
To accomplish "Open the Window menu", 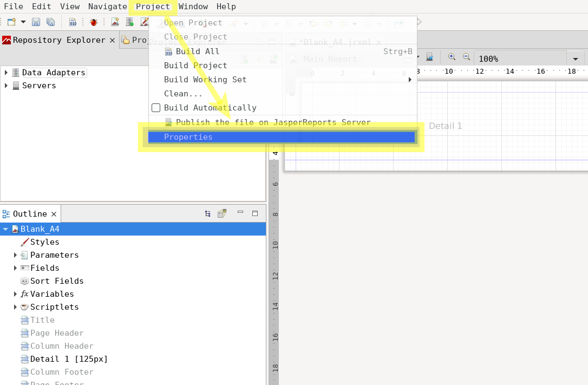I will click(193, 6).
